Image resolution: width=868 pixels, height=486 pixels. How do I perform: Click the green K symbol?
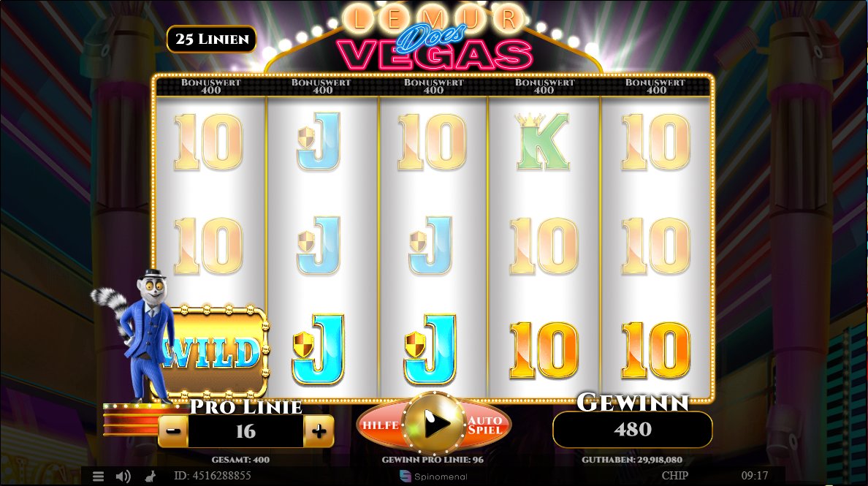coord(543,142)
